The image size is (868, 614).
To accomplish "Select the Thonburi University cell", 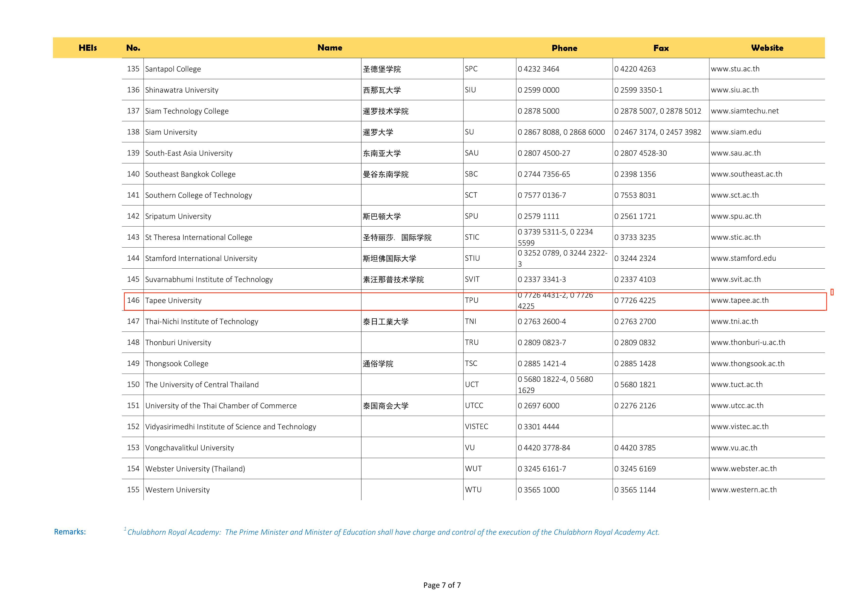I will (252, 342).
